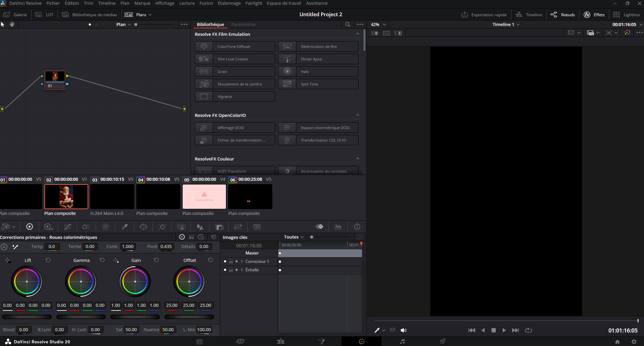Switch to the Fairlight page icon
Viewport: 644px width, 346px height.
pyautogui.click(x=402, y=342)
